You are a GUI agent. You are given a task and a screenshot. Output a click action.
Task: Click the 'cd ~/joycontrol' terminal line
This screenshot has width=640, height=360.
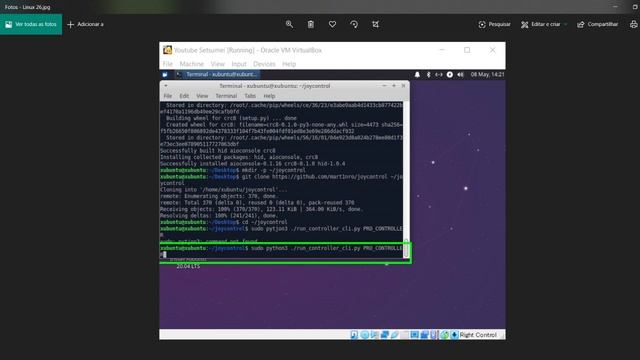click(224, 222)
